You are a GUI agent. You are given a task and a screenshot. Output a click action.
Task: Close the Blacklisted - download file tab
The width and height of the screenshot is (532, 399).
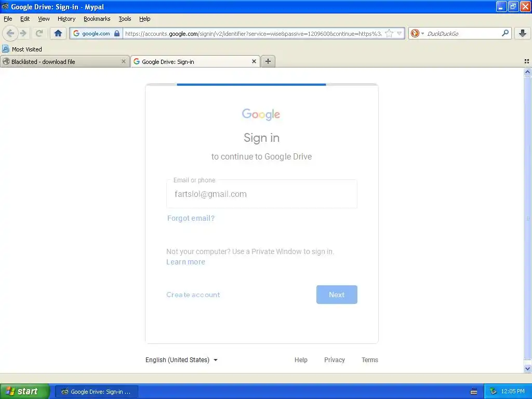[124, 61]
